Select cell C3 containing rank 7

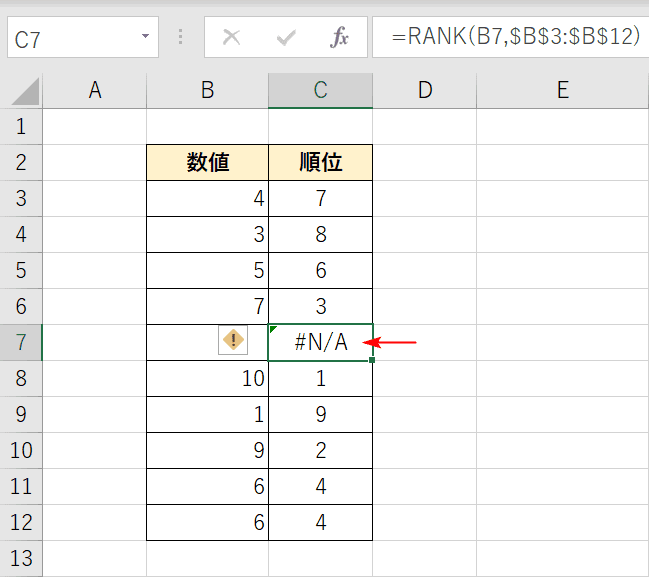pos(320,198)
